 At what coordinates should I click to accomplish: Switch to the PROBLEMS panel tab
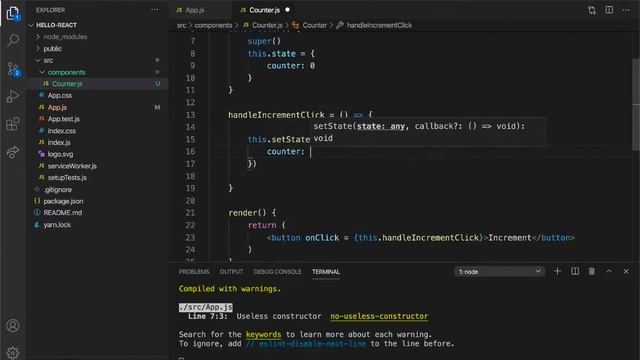click(194, 272)
